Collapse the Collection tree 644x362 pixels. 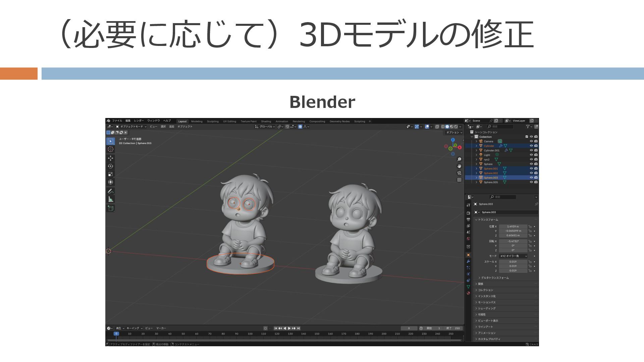click(472, 137)
